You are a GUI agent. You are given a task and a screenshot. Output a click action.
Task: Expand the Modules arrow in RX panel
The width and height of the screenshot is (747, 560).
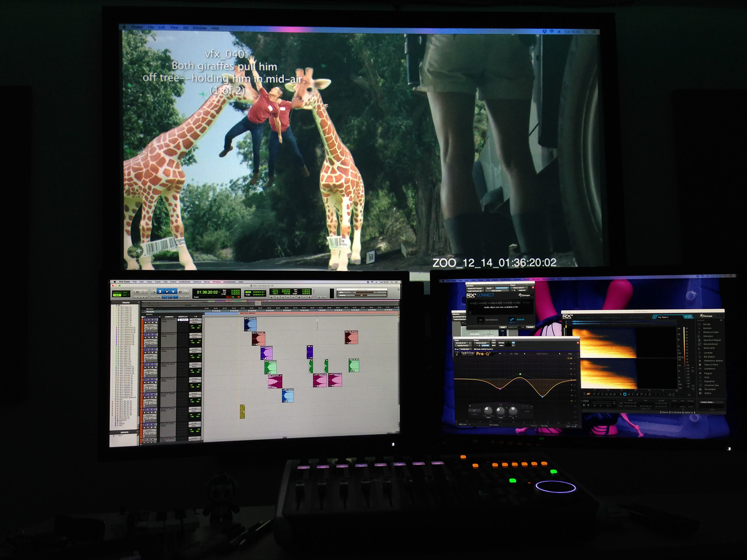coord(721,320)
